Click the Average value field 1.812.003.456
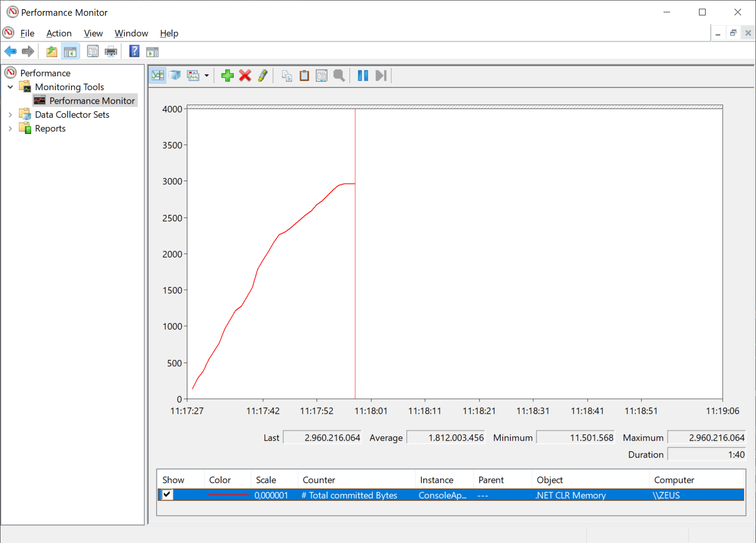756x543 pixels. point(446,437)
